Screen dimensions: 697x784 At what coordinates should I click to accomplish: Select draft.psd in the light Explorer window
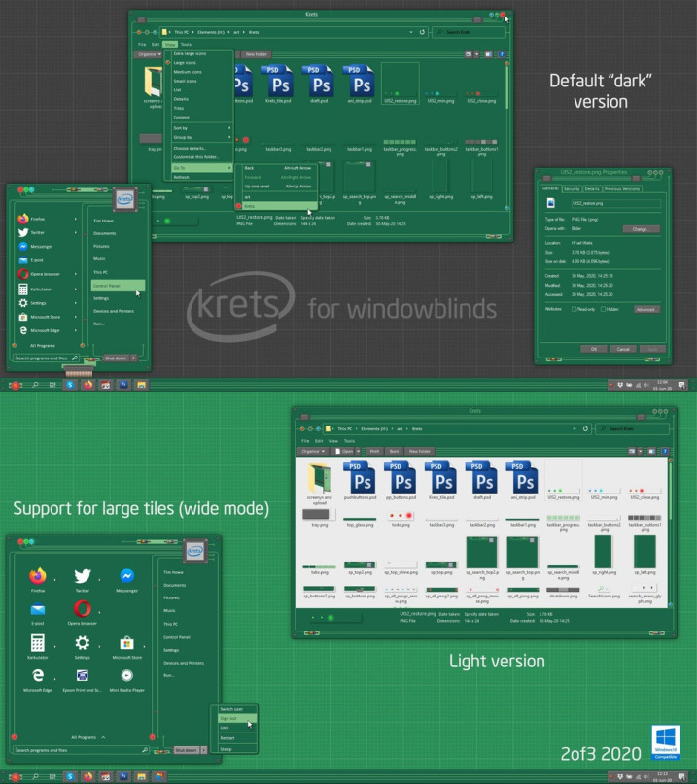pyautogui.click(x=482, y=481)
